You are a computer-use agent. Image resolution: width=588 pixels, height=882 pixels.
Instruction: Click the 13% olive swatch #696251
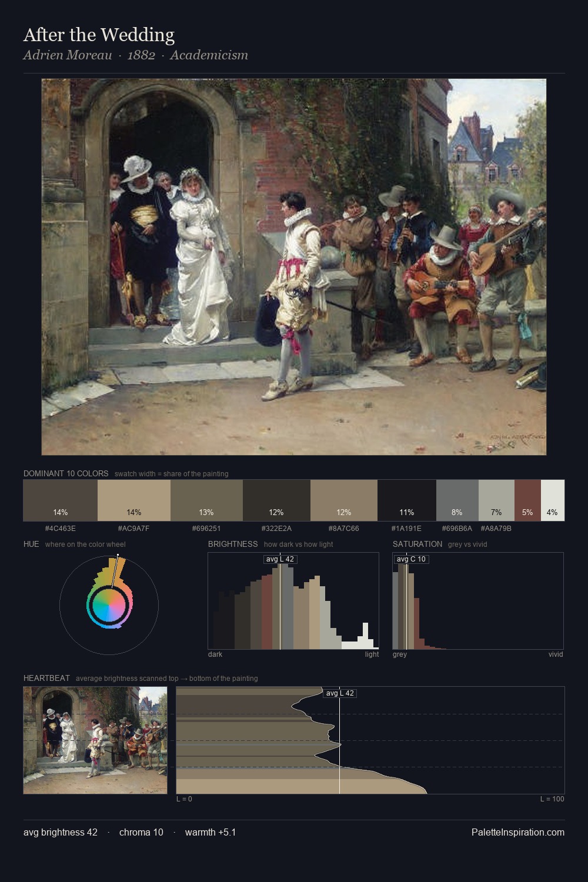click(206, 500)
